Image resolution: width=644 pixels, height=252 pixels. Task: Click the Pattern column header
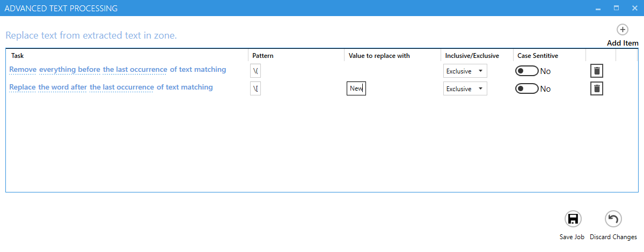[x=263, y=56]
